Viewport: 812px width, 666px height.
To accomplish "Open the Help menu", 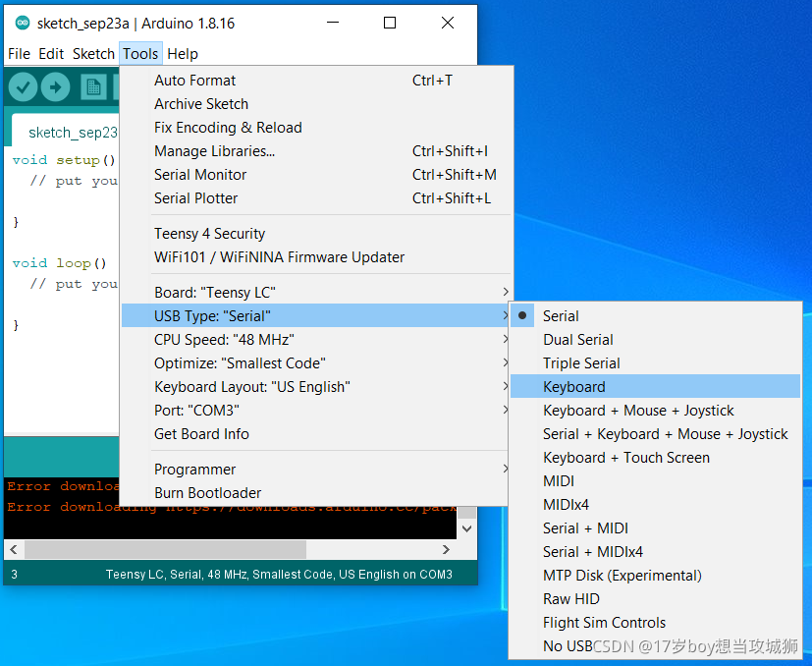I will [183, 53].
